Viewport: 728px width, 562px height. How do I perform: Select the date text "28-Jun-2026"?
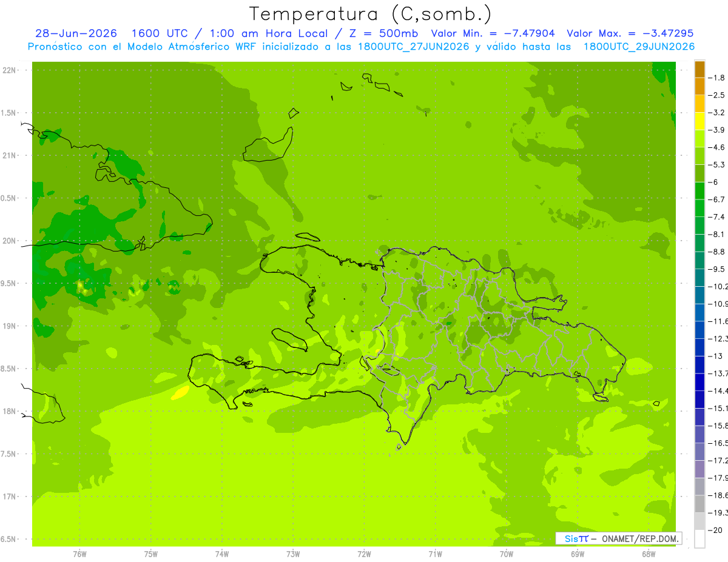[76, 33]
